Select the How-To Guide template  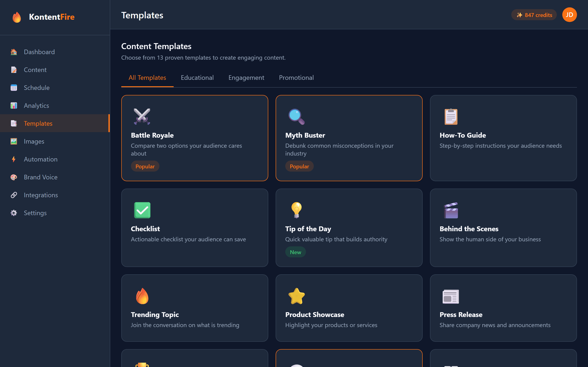pos(503,138)
